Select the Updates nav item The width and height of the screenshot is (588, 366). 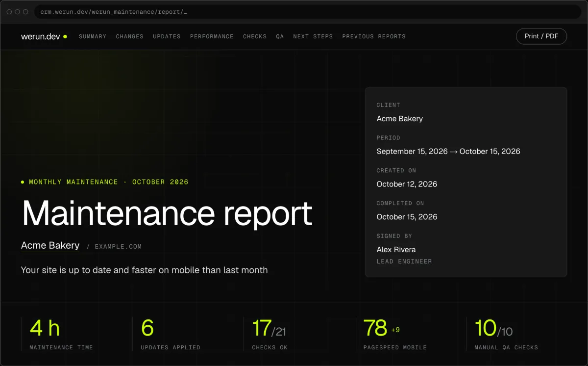(x=167, y=36)
